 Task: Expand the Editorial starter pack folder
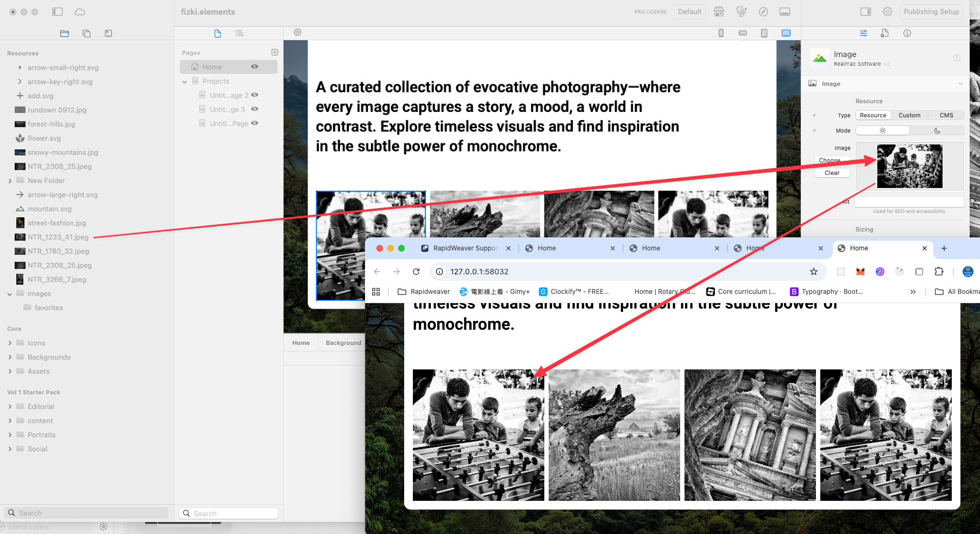coord(10,407)
